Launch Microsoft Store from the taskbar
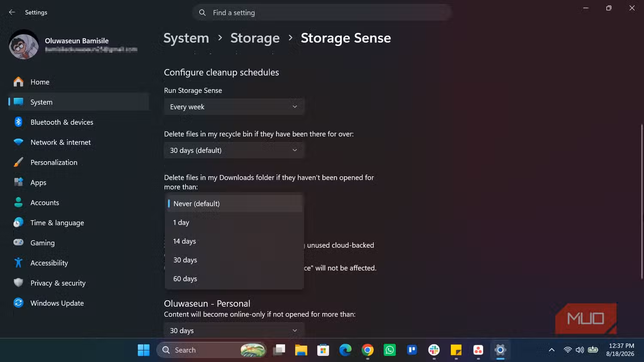The height and width of the screenshot is (362, 644). tap(323, 350)
